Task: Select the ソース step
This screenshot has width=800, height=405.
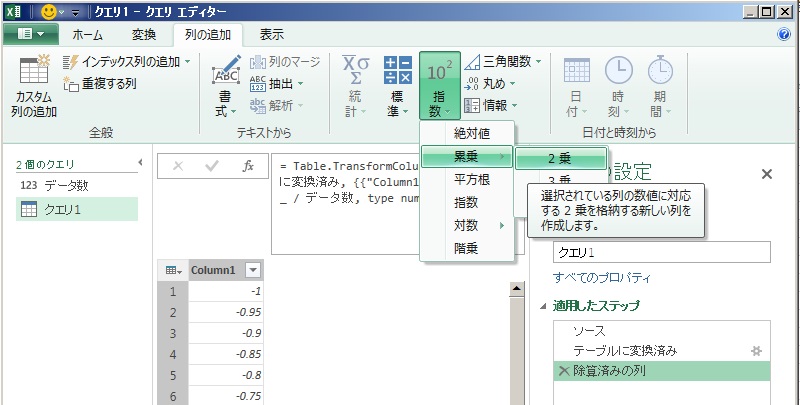Action: click(662, 331)
